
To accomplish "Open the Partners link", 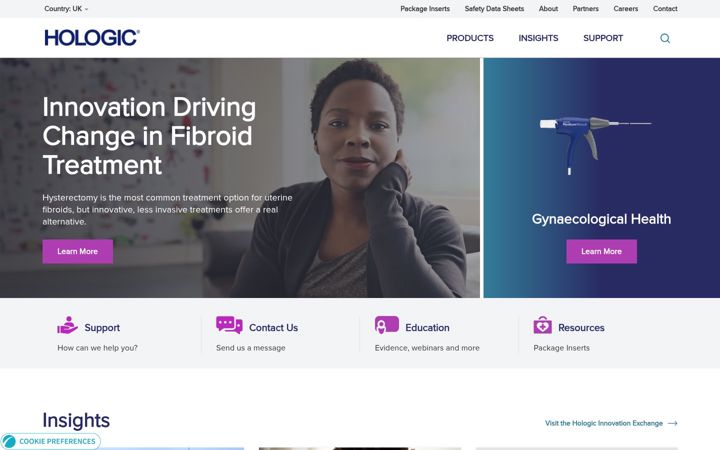I will coord(585,9).
